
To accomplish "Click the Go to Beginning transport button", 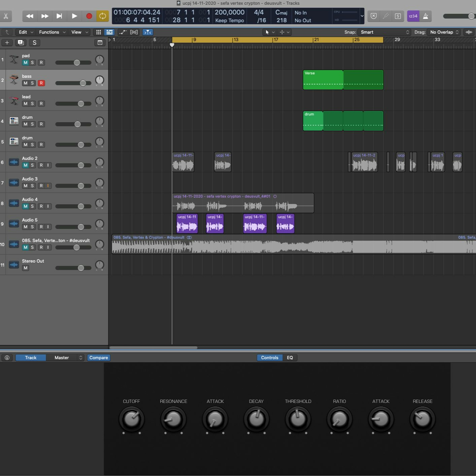I will pyautogui.click(x=59, y=16).
